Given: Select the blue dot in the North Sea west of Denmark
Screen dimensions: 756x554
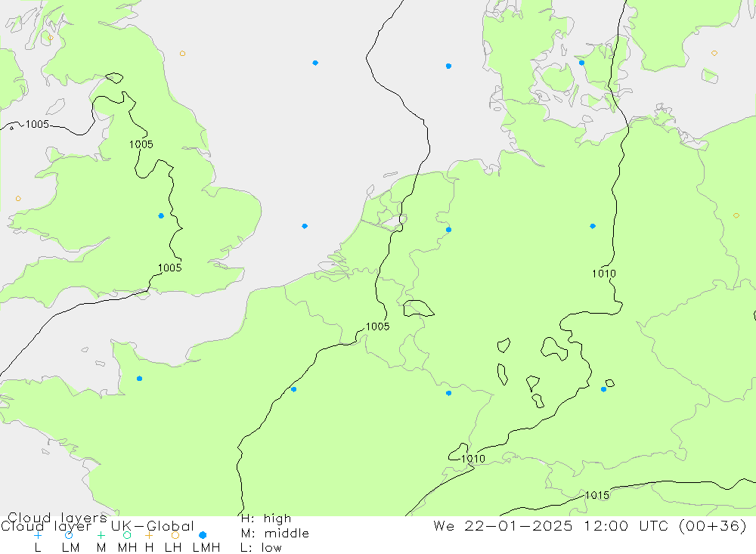Looking at the screenshot, I should pyautogui.click(x=448, y=66).
